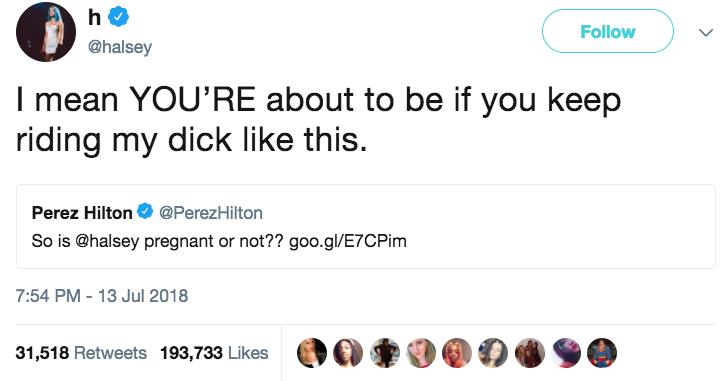Viewport: 727px width, 381px height.
Task: Open the tweet options chevron menu
Action: (x=706, y=32)
